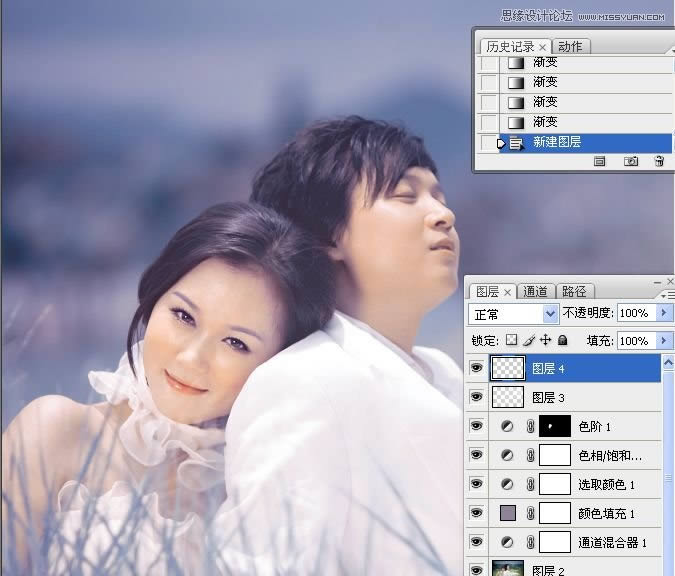
Task: Click the new snapshot camera icon
Action: click(x=631, y=160)
